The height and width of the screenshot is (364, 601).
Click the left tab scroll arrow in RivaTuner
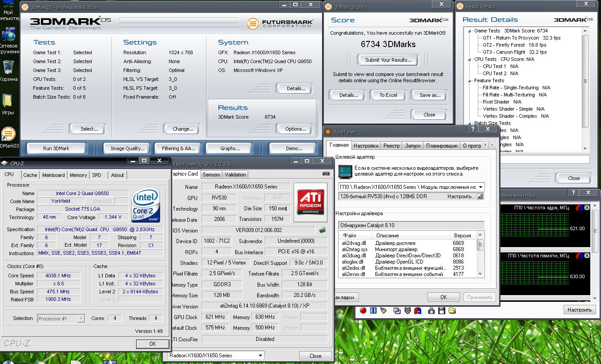pyautogui.click(x=486, y=145)
